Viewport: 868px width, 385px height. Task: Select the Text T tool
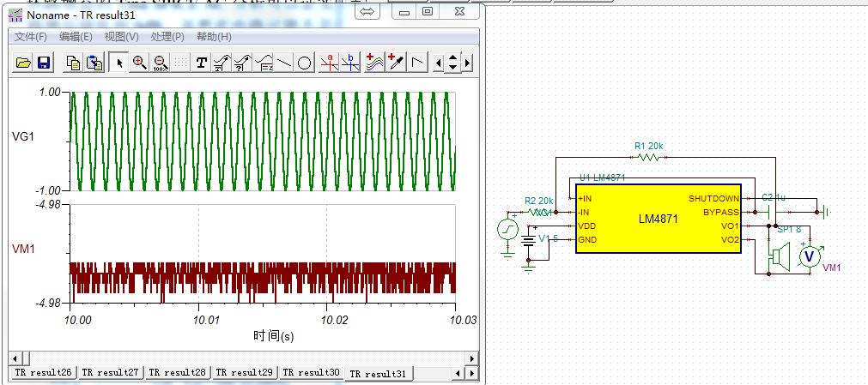pyautogui.click(x=202, y=63)
